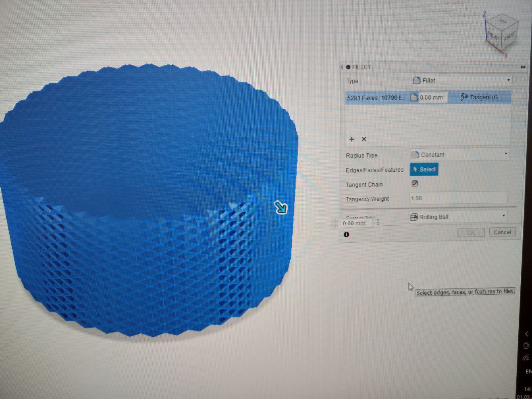
Task: Open the Wi-Fi network icon in the system tray
Action: (526, 357)
